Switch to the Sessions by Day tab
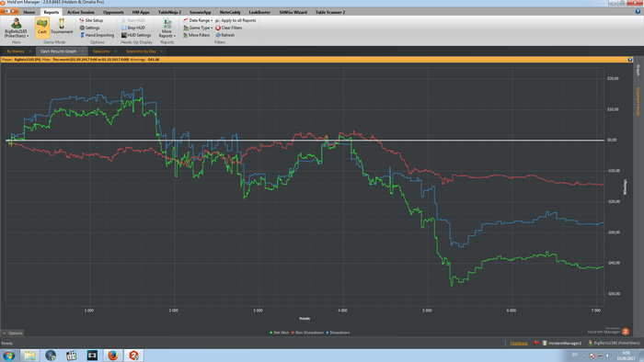Image resolution: width=644 pixels, height=362 pixels. click(x=141, y=51)
